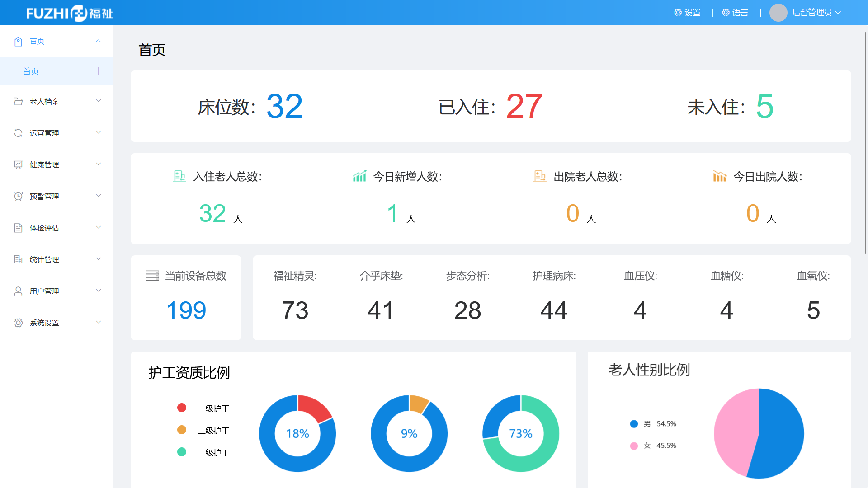Toggle the 女 pink legend dot

tap(634, 446)
